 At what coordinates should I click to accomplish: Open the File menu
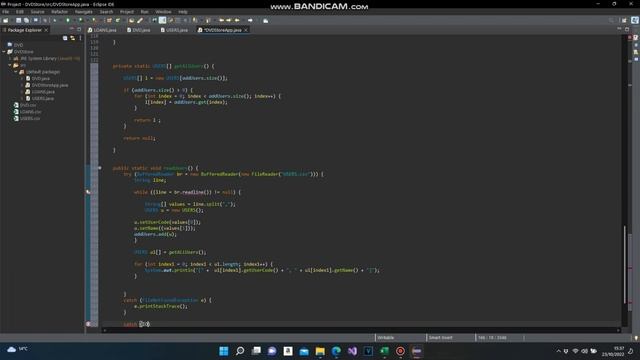pyautogui.click(x=6, y=12)
